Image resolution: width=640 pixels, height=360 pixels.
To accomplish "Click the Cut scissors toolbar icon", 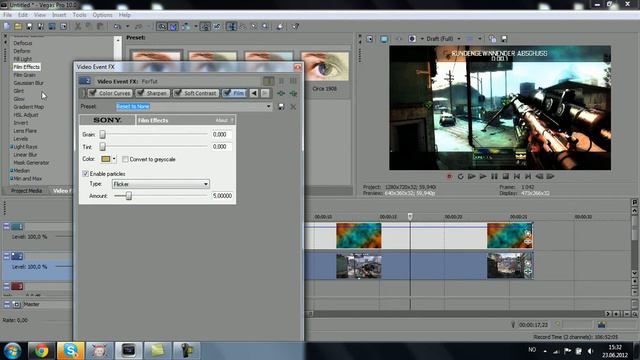I will click(x=78, y=27).
